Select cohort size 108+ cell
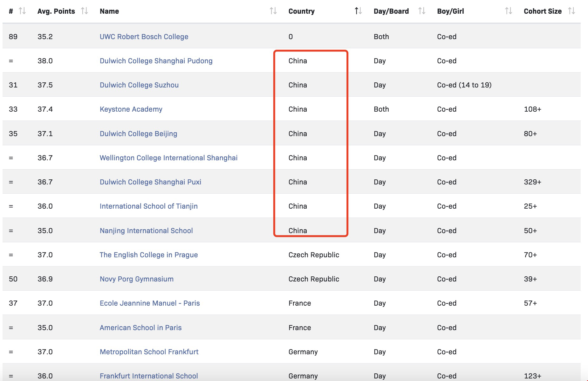This screenshot has width=588, height=381. click(x=533, y=109)
